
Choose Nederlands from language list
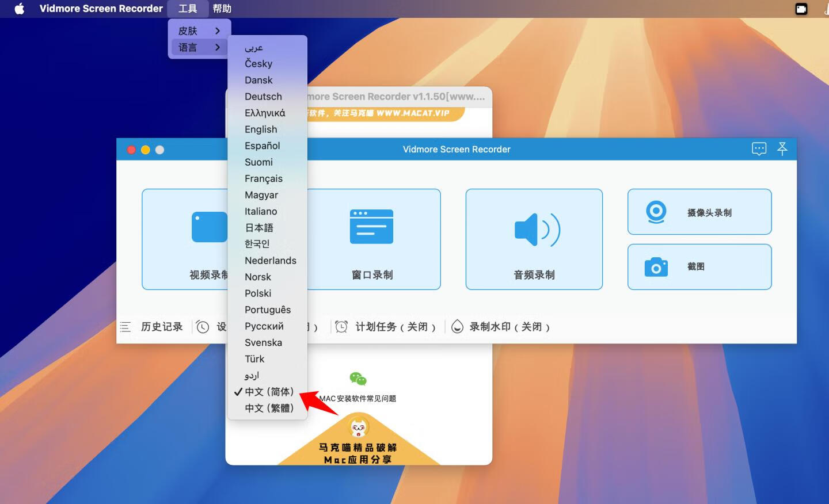tap(267, 261)
